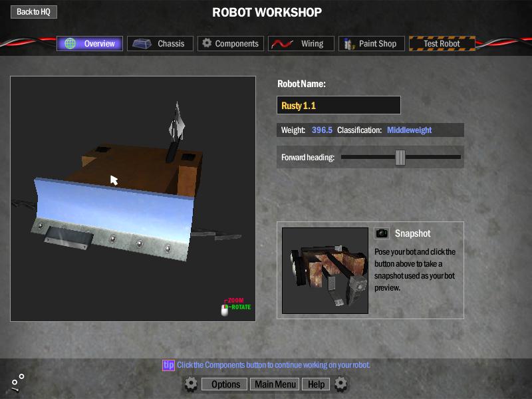The height and width of the screenshot is (399, 532).
Task: Click the weight value 396.5
Action: point(322,130)
